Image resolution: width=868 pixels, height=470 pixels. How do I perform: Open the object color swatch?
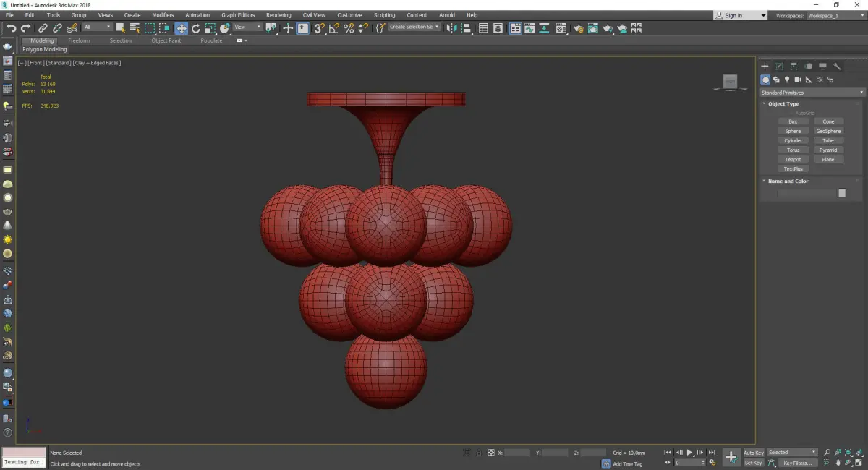(842, 193)
